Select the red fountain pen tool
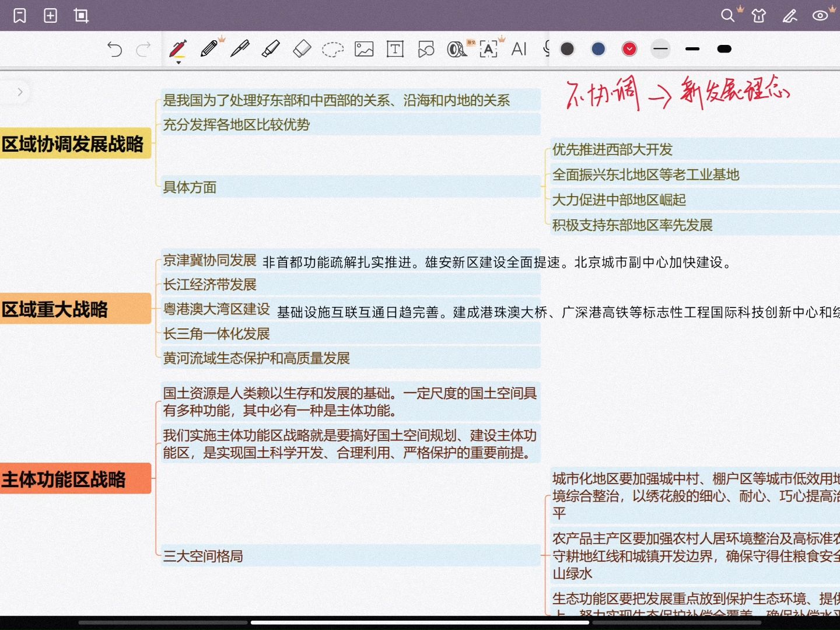 pyautogui.click(x=178, y=48)
